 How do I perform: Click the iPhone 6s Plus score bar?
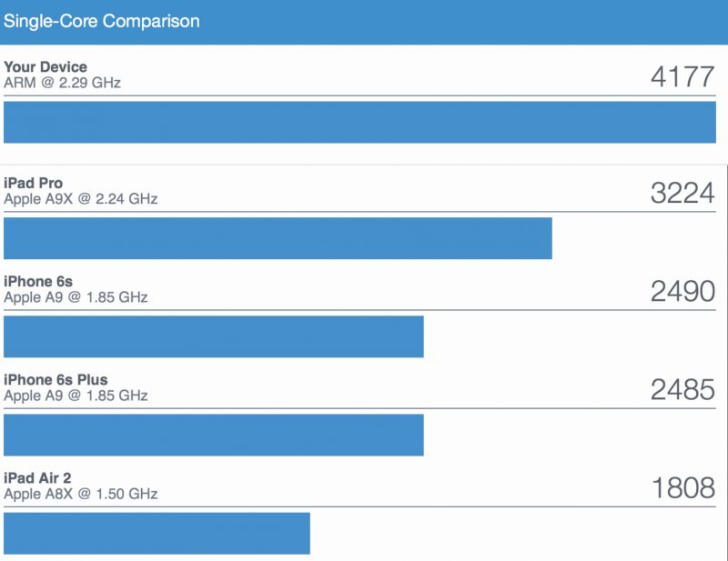pos(214,435)
